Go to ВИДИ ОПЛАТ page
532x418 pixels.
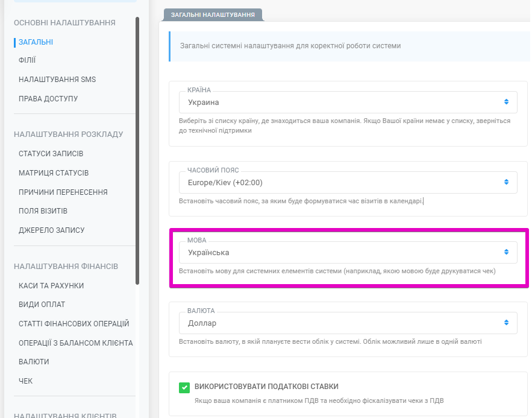[42, 305]
